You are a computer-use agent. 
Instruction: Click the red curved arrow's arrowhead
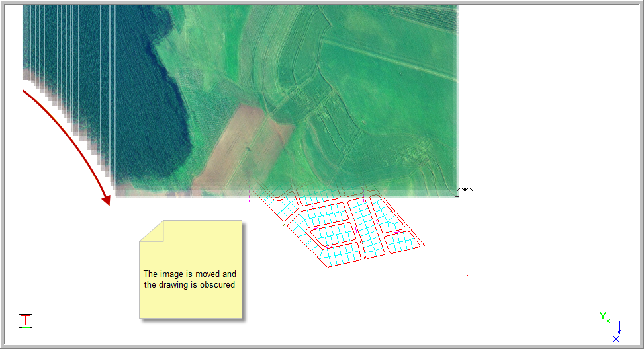pos(105,200)
